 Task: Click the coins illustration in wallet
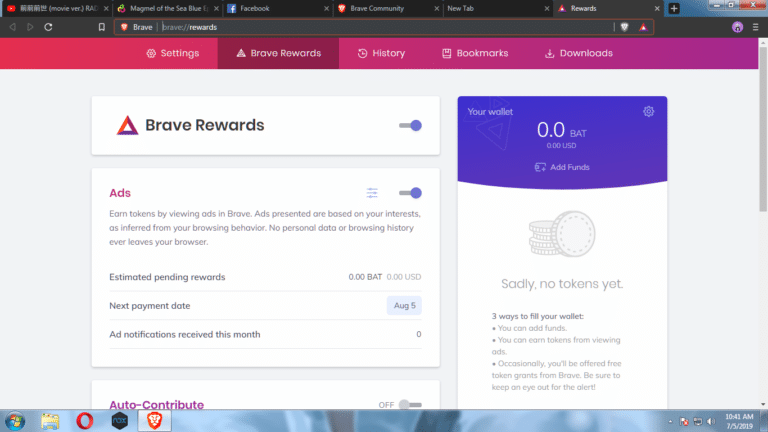[x=562, y=234]
